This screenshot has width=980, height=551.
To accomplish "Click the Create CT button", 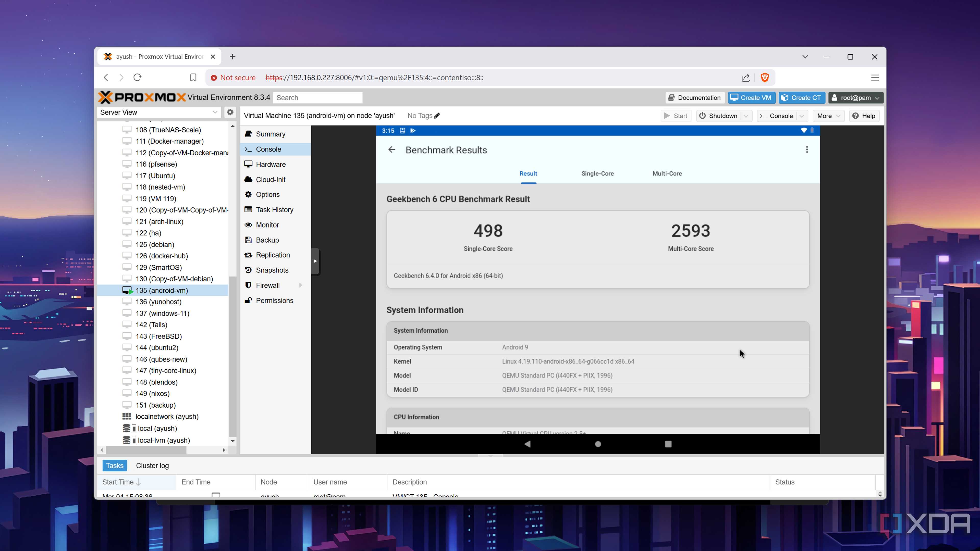I will click(802, 98).
